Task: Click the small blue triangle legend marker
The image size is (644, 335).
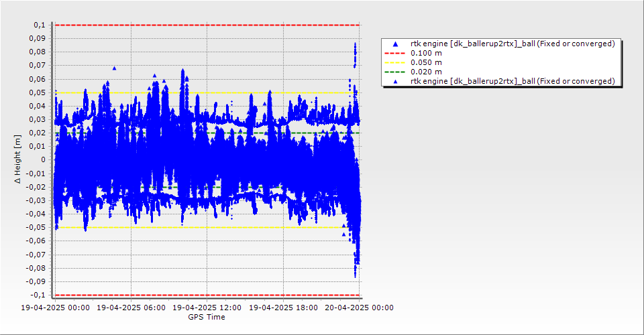Action: click(396, 82)
